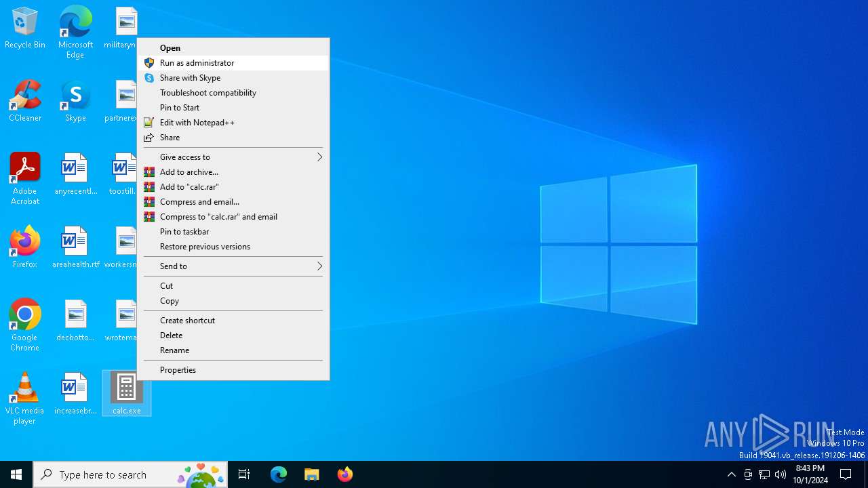Choose Compress to "calc.rar" and email
868x488 pixels.
[233, 217]
